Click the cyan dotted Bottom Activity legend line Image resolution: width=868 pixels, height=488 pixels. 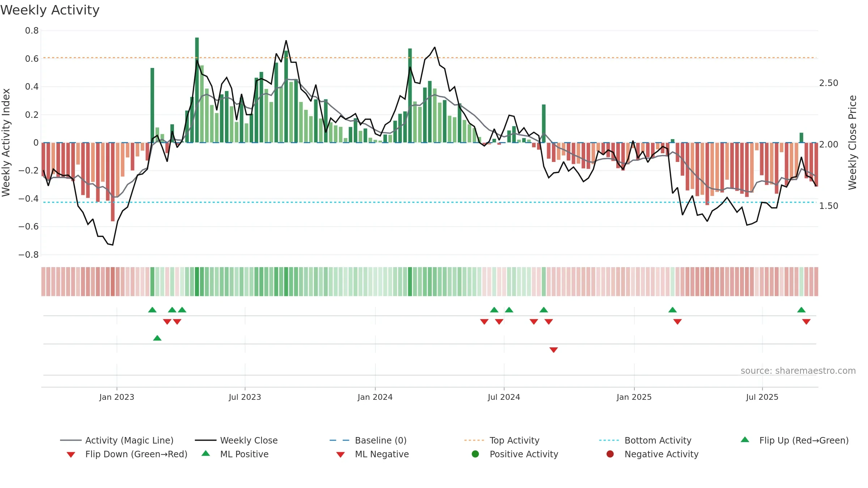point(609,440)
